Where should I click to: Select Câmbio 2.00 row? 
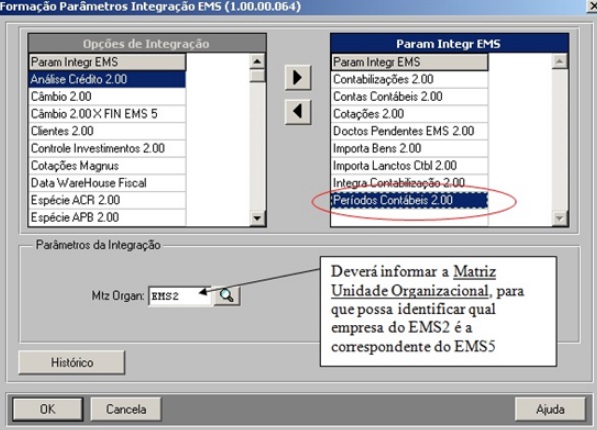[x=107, y=96]
